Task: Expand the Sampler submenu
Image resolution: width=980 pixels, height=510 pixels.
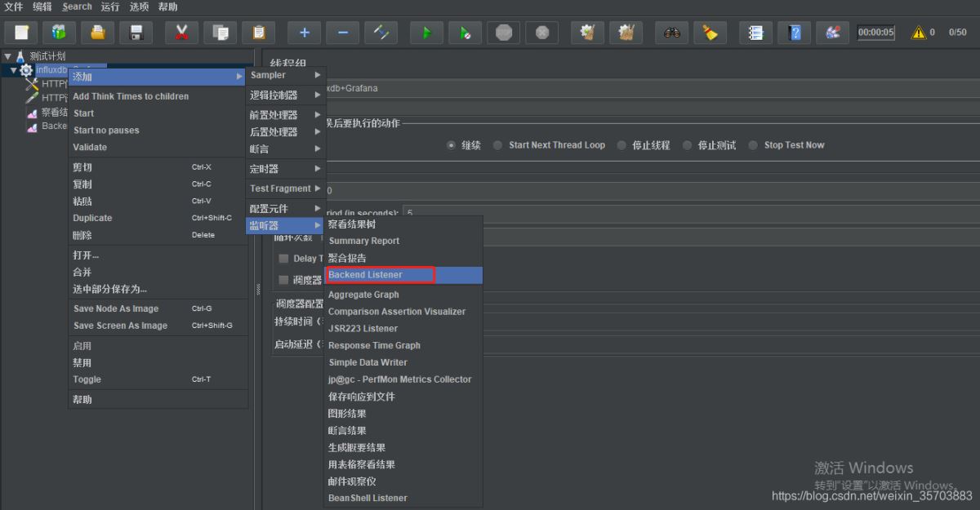Action: (x=286, y=75)
